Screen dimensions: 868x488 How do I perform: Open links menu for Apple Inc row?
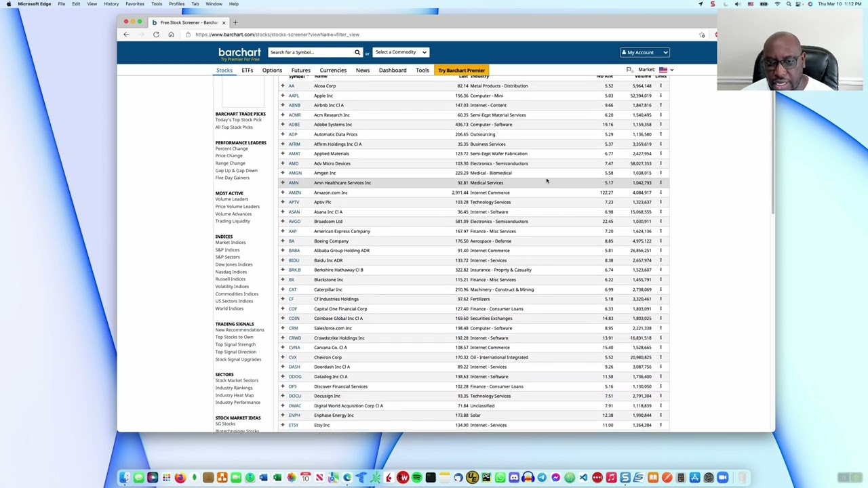pos(660,96)
